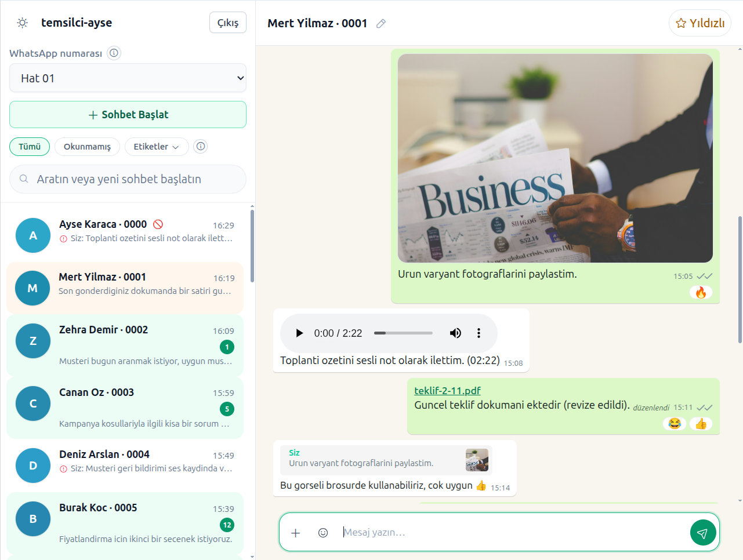Open emoji picker in composer
The width and height of the screenshot is (743, 560).
[x=323, y=533]
